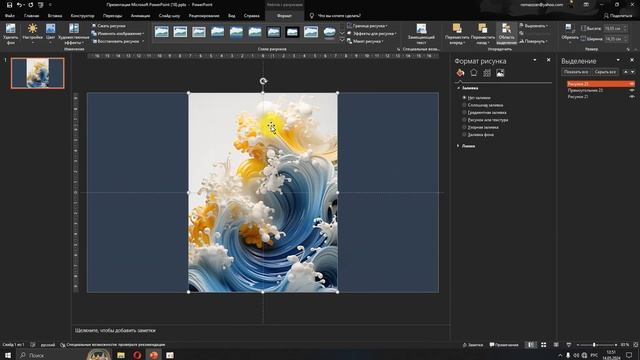640x360 pixels.
Task: Switch to Normal view in status bar
Action: point(530,345)
